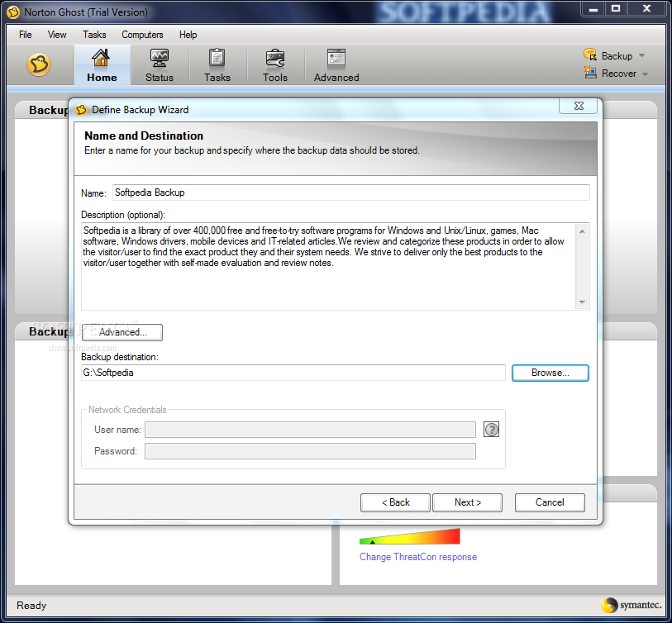This screenshot has height=623, width=672.
Task: Click inside the Description text area
Action: point(328,266)
